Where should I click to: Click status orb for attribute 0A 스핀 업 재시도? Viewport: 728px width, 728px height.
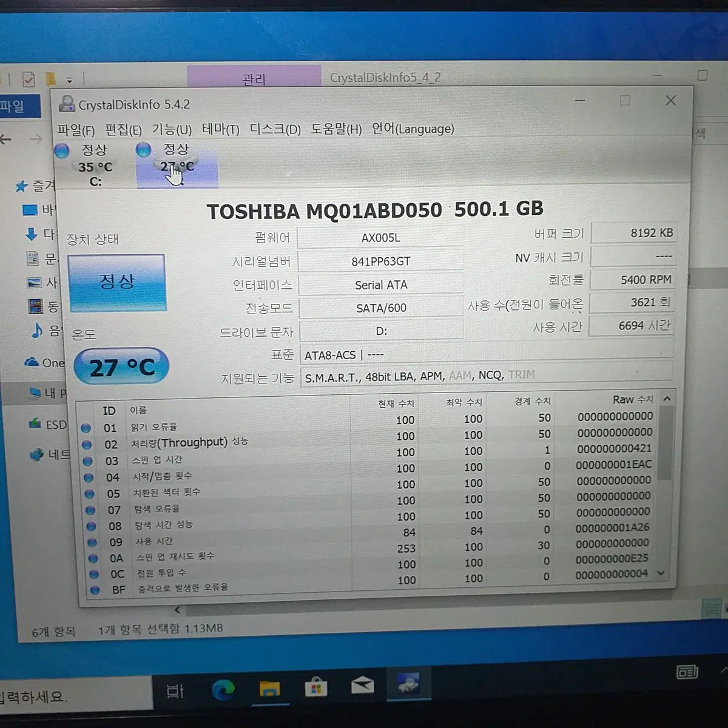tap(93, 558)
